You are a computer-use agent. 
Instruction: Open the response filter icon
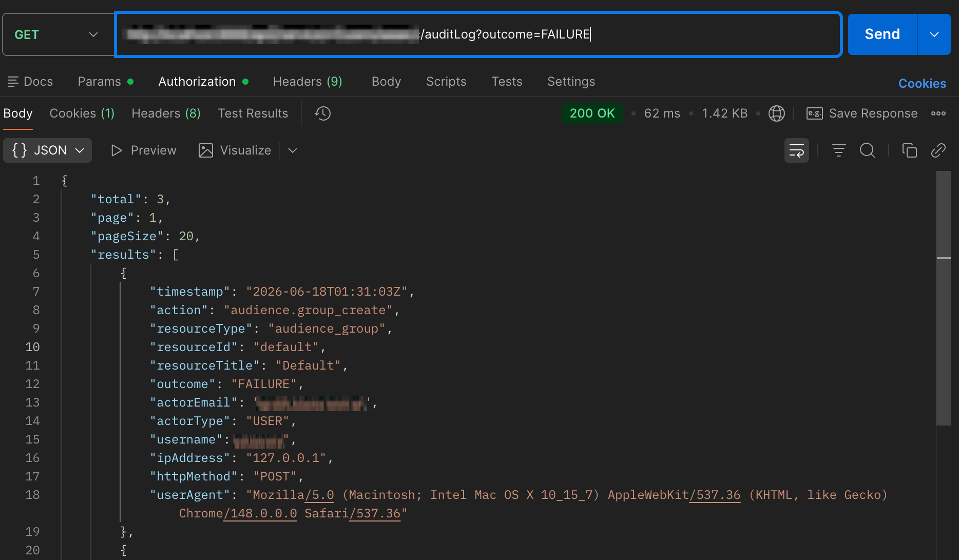[838, 150]
